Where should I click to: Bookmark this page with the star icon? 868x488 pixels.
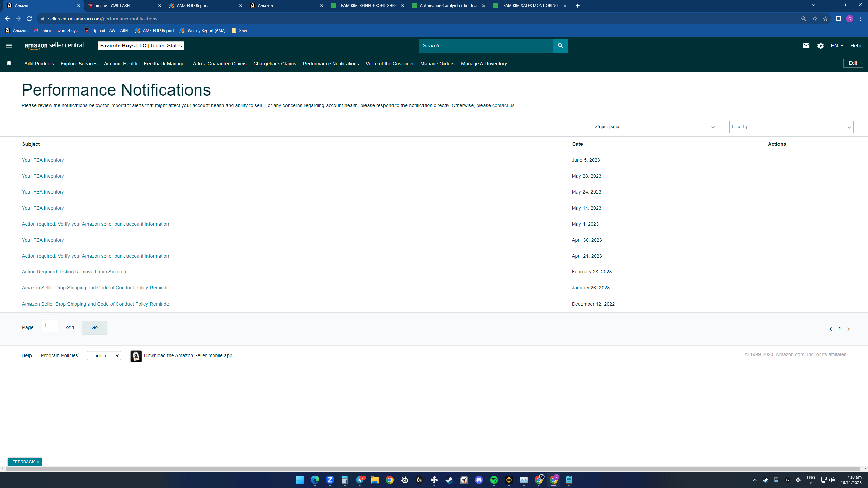[825, 19]
